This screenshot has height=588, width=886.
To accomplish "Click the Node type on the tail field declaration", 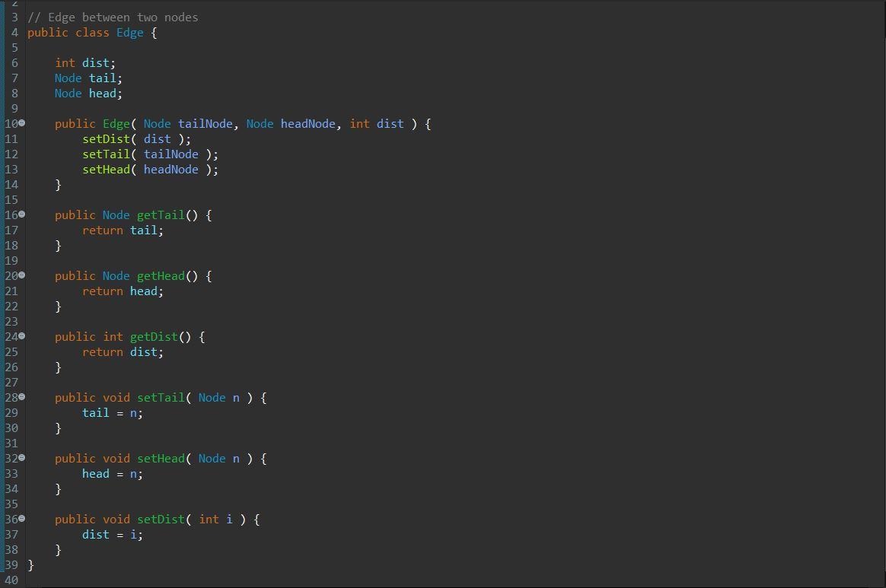I will click(x=68, y=78).
